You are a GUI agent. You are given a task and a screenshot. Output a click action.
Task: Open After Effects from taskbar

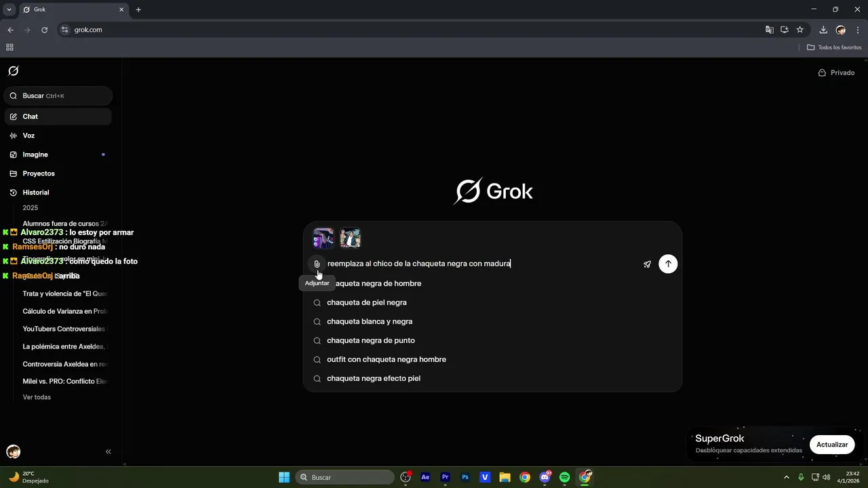click(425, 477)
